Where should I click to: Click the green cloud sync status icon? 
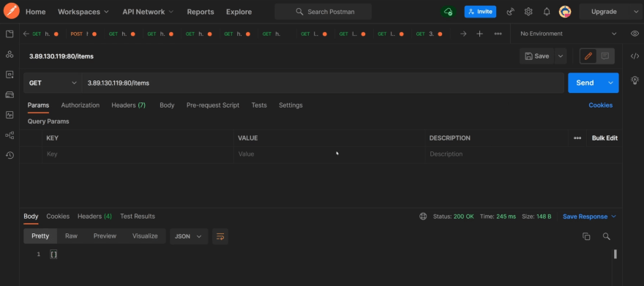(449, 12)
